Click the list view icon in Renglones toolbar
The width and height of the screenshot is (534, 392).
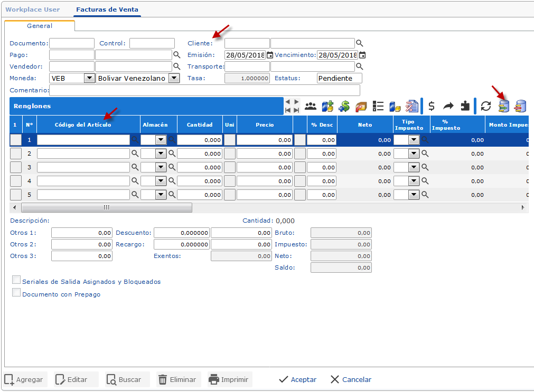pos(378,106)
